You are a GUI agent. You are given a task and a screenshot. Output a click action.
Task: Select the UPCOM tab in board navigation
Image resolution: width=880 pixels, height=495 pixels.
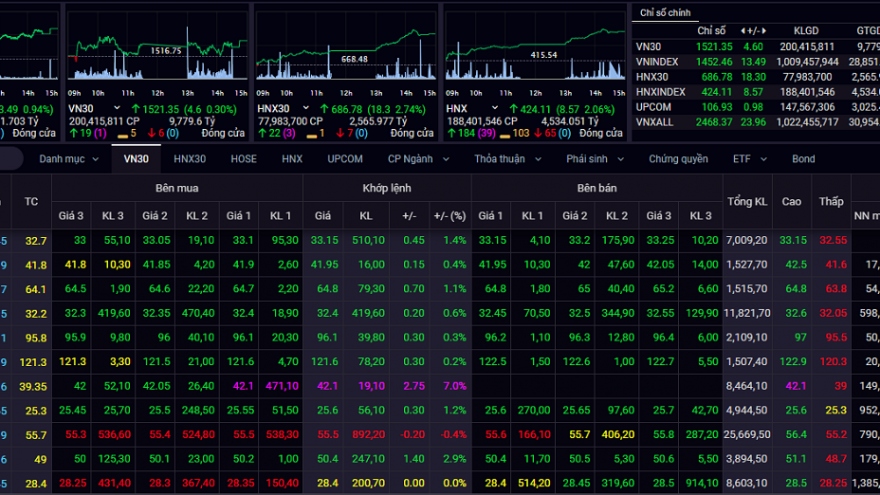344,159
